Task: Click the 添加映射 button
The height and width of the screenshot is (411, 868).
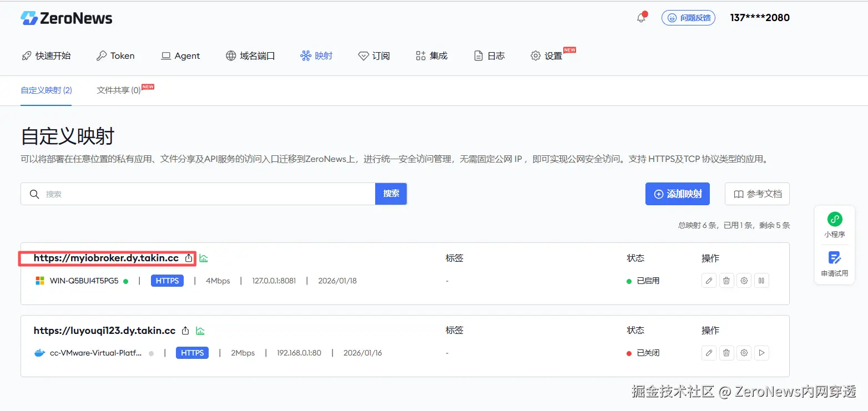Action: (x=678, y=194)
